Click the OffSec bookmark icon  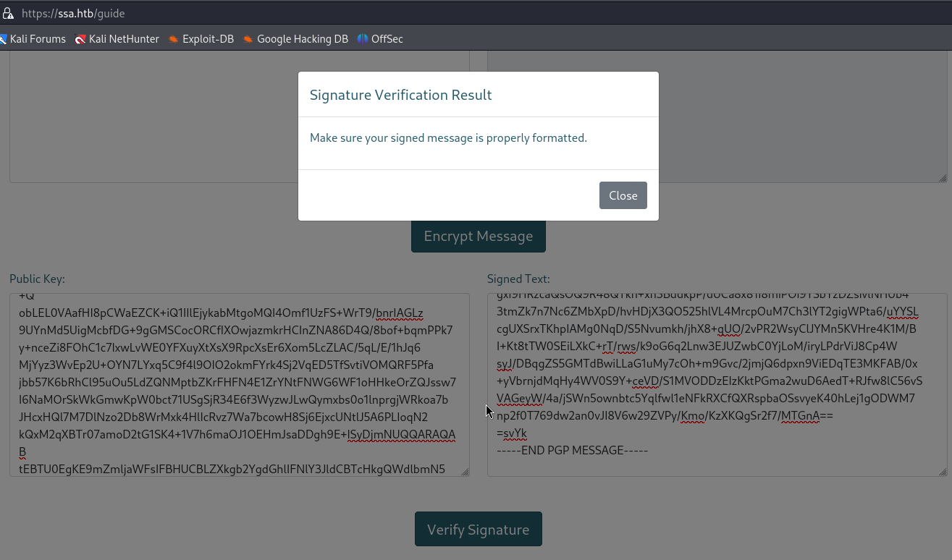(x=363, y=39)
